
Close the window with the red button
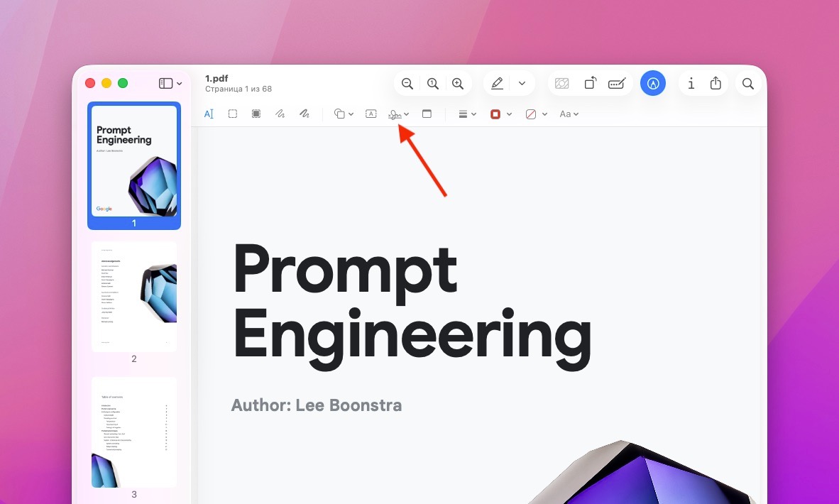[90, 83]
